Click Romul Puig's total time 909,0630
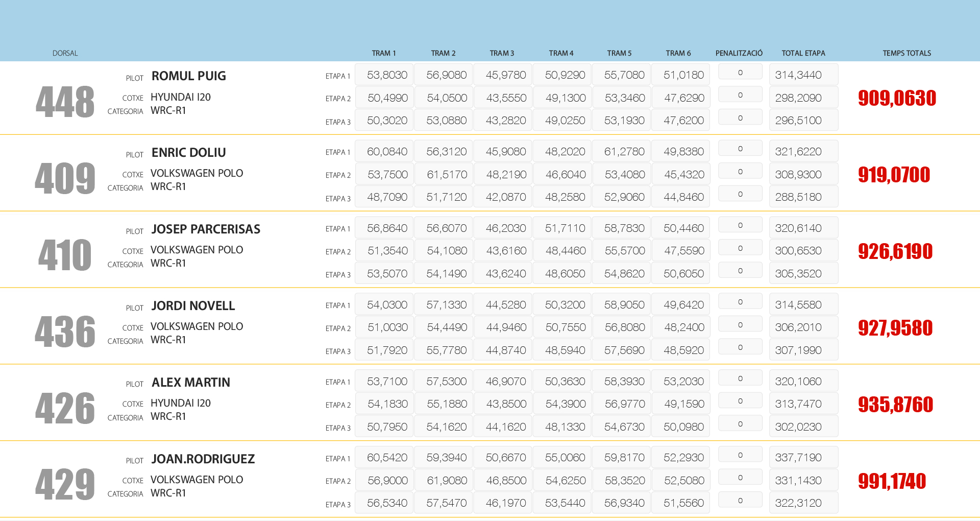The width and height of the screenshot is (980, 521). pos(897,98)
